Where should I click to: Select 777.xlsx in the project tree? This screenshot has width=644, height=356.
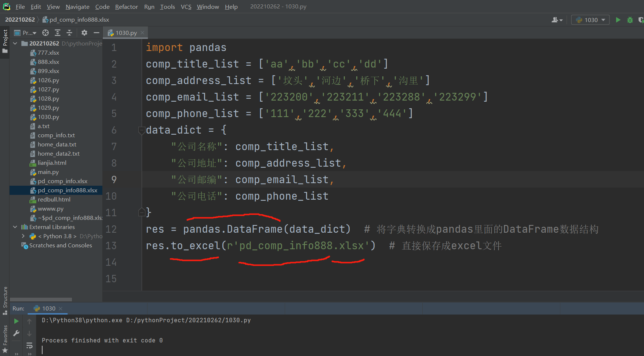click(x=48, y=52)
